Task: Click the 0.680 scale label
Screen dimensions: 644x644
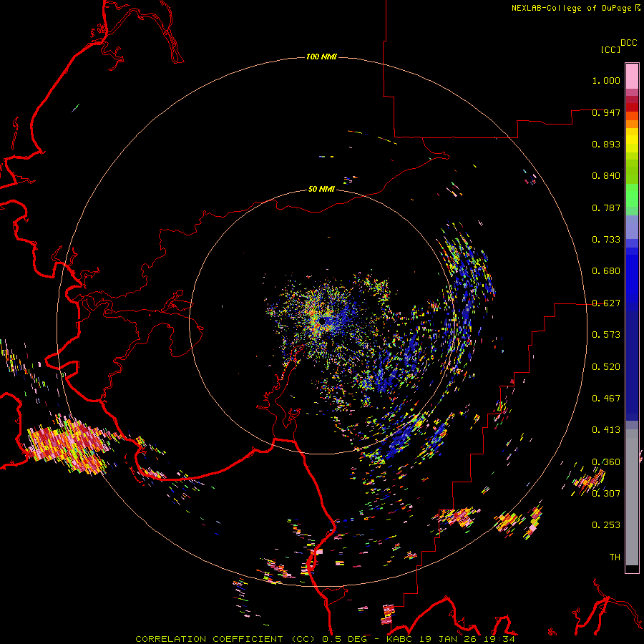Action: point(606,271)
